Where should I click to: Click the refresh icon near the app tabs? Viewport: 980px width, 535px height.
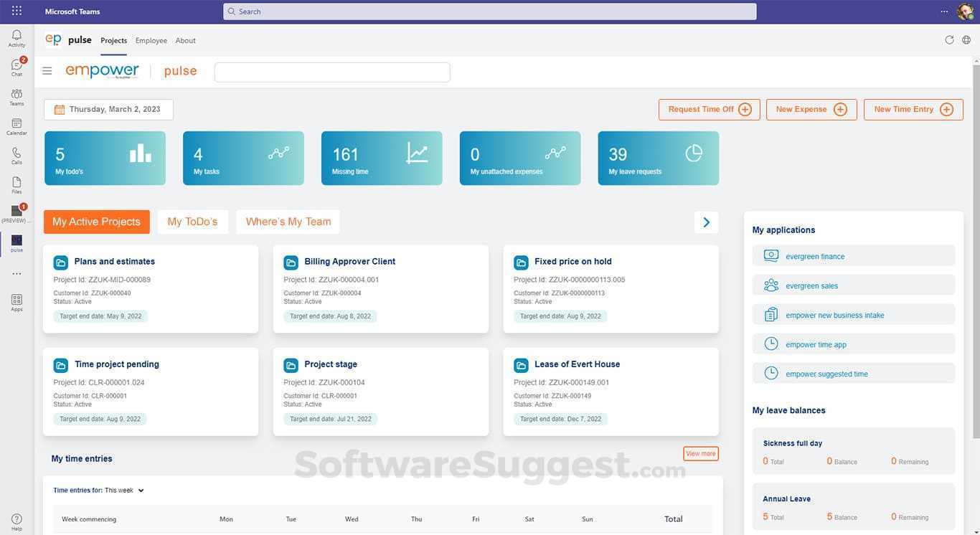(x=948, y=39)
